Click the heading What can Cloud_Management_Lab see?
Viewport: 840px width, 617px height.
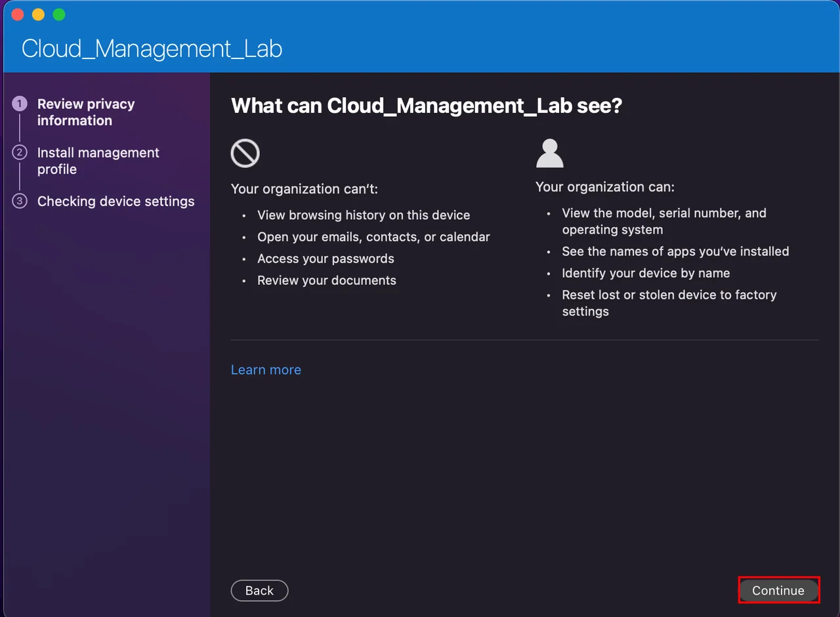pyautogui.click(x=427, y=106)
